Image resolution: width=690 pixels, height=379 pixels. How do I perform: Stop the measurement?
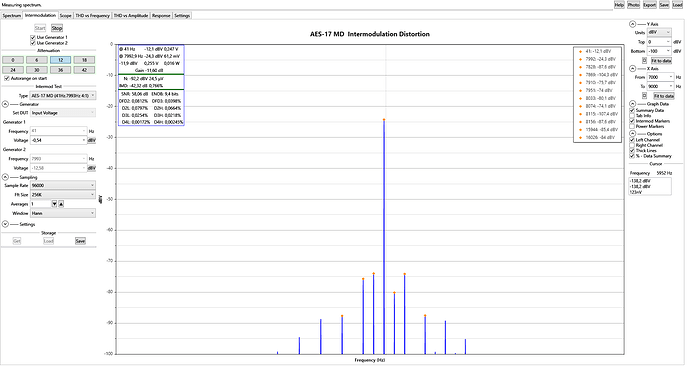[x=57, y=28]
